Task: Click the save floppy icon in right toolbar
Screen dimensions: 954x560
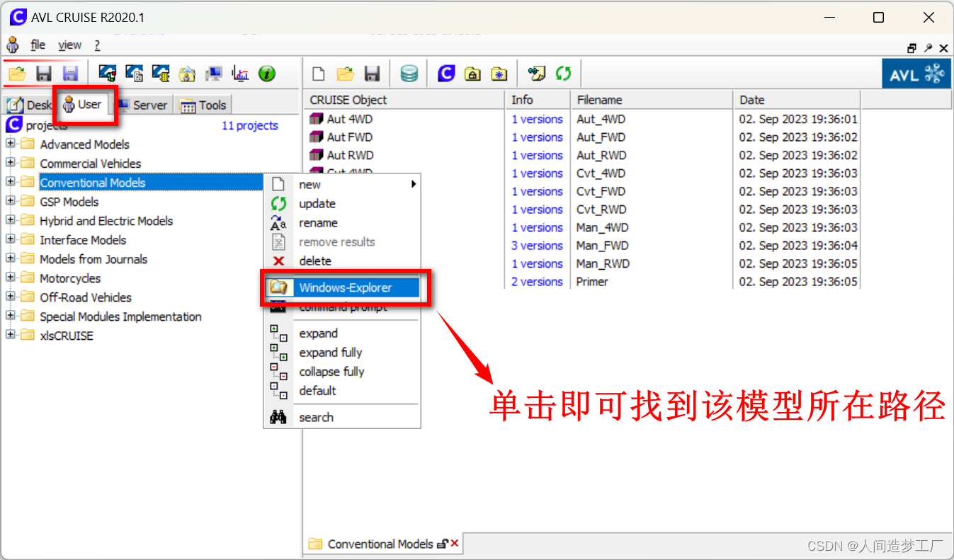Action: point(372,73)
